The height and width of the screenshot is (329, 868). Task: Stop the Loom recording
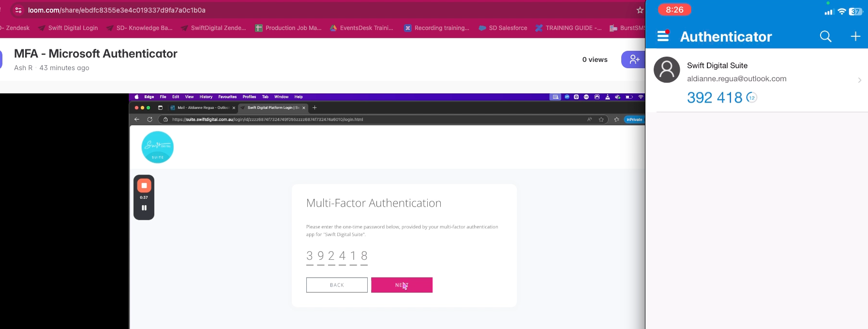pyautogui.click(x=144, y=186)
